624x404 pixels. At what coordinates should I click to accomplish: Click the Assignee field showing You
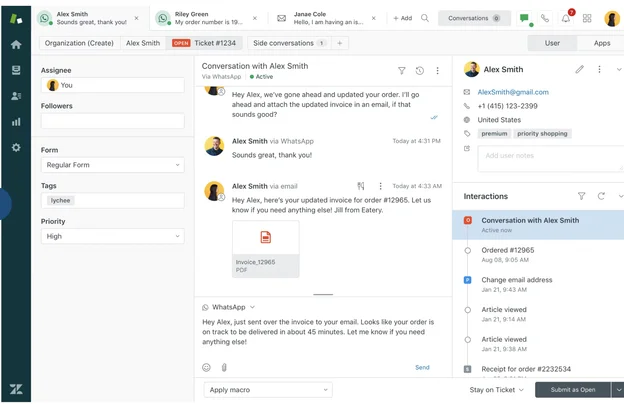tap(113, 85)
